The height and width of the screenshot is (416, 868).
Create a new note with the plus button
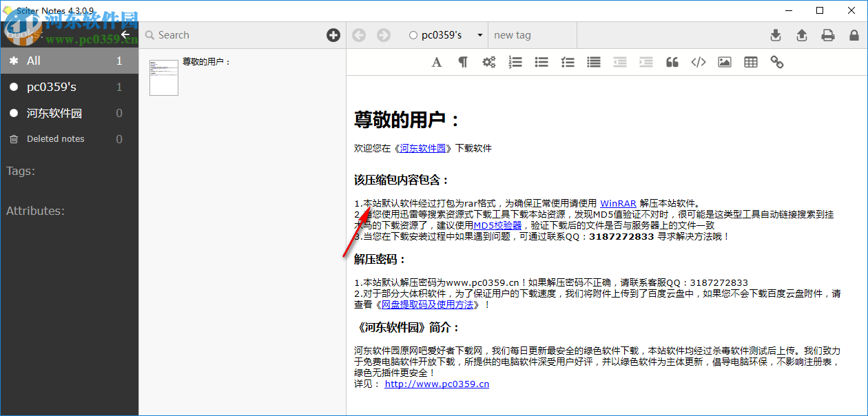(333, 34)
